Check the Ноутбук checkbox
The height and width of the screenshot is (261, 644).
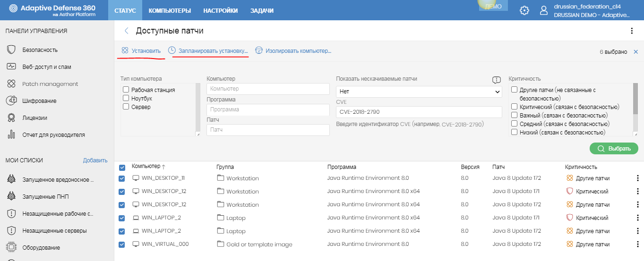(x=126, y=98)
